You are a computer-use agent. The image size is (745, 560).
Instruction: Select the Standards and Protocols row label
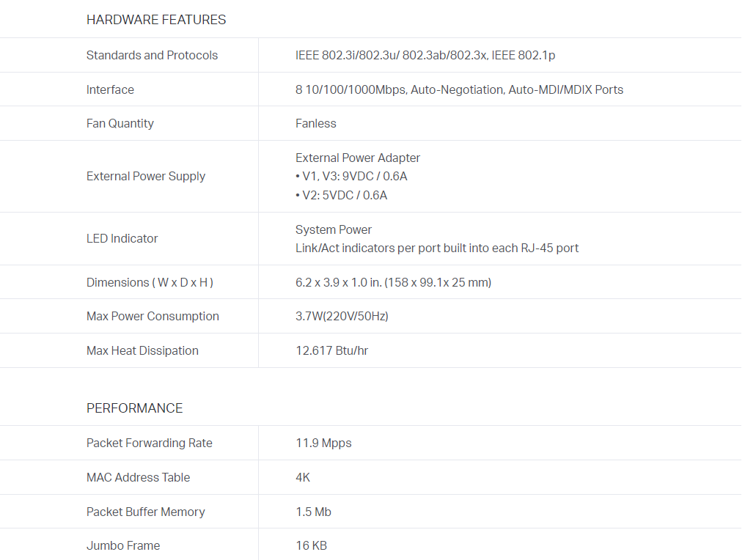152,56
